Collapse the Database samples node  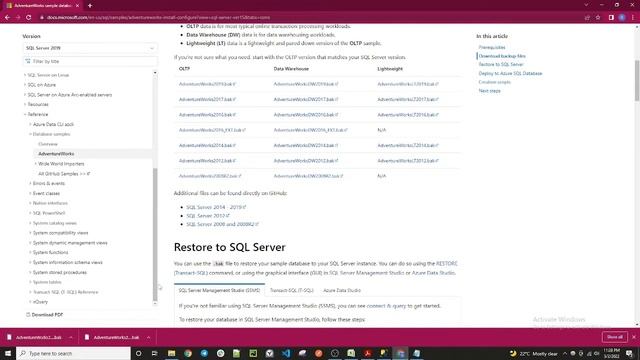(30, 134)
